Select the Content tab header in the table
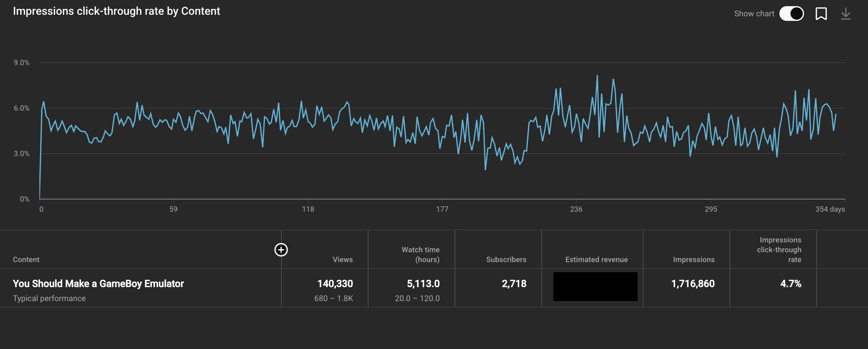This screenshot has width=868, height=349. pyautogui.click(x=26, y=259)
